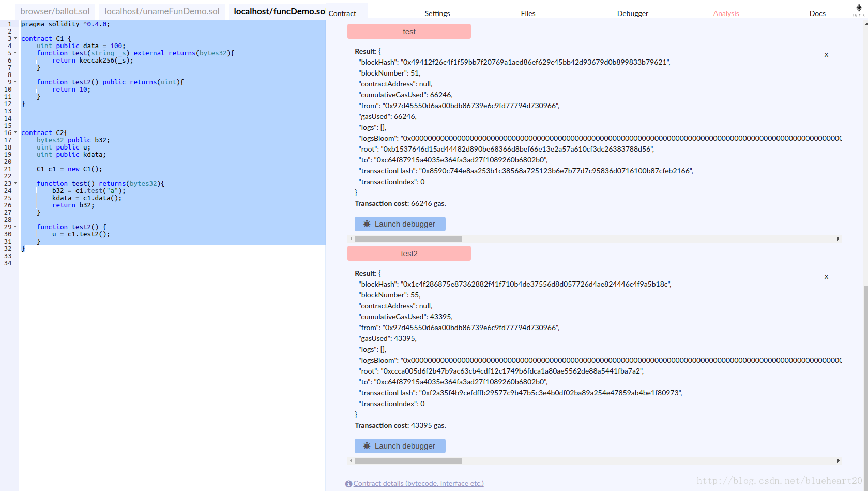Collapse contract C1 fold arrow at line 3
868x491 pixels.
15,38
